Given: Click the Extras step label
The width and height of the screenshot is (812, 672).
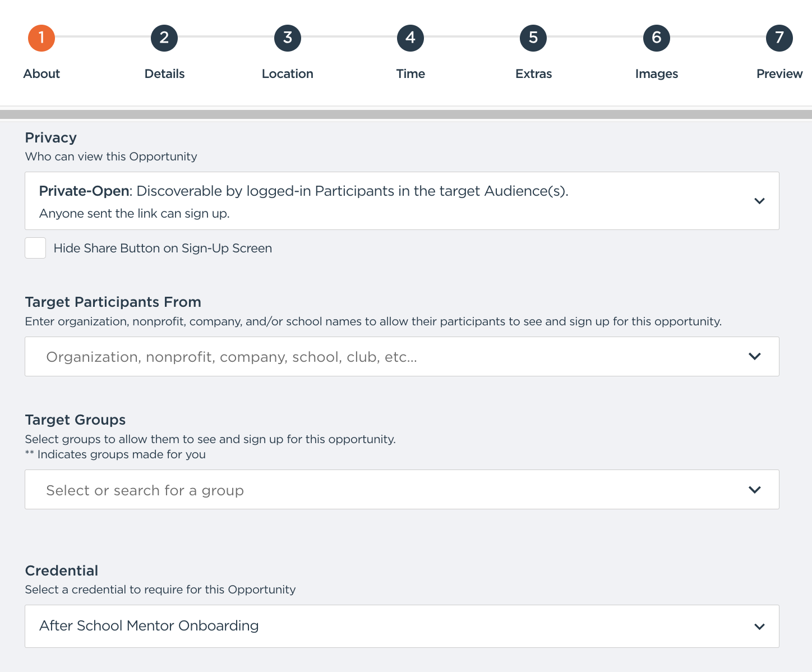Looking at the screenshot, I should [x=533, y=73].
